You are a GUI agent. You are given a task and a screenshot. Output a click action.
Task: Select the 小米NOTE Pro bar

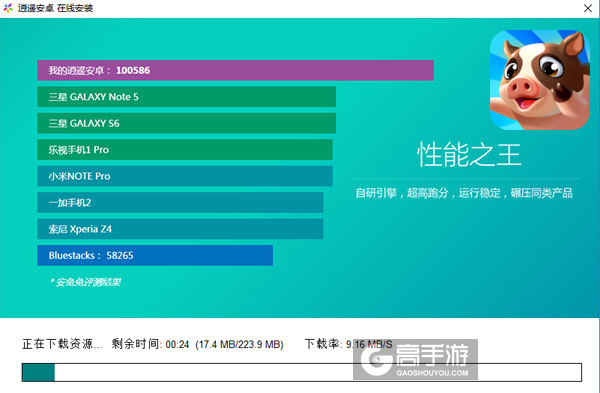185,176
